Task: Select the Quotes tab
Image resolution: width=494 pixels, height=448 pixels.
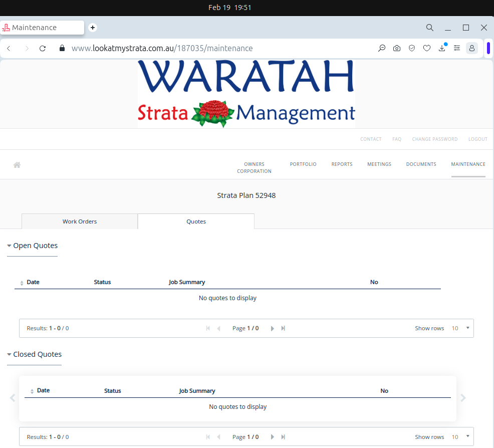Action: tap(196, 221)
